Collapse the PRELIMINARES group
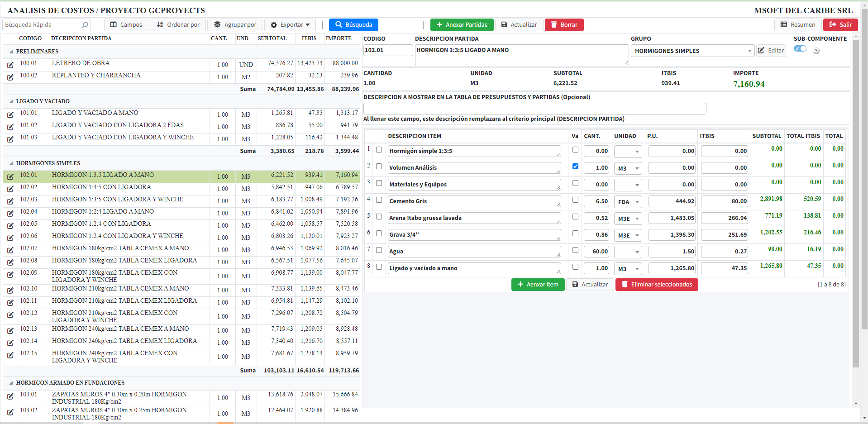The width and height of the screenshot is (868, 424). point(11,52)
